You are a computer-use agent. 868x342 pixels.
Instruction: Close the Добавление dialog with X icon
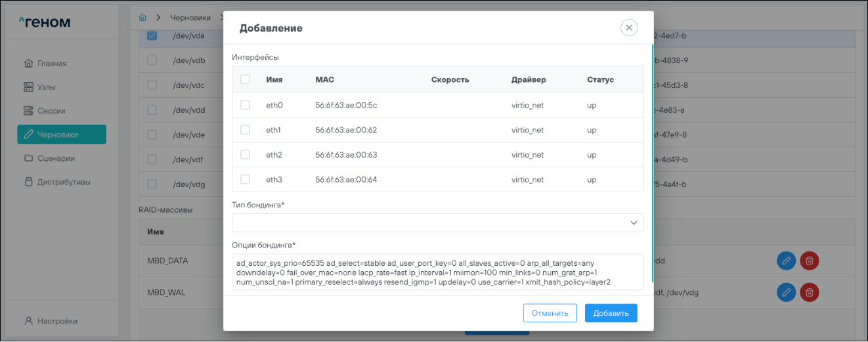click(628, 28)
